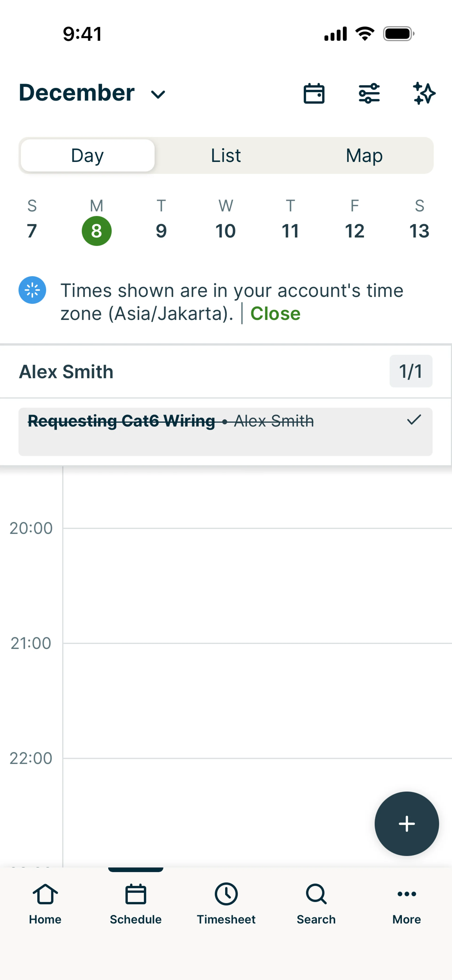Tap the sparkle AI assistant icon
This screenshot has height=980, width=452.
pos(424,93)
